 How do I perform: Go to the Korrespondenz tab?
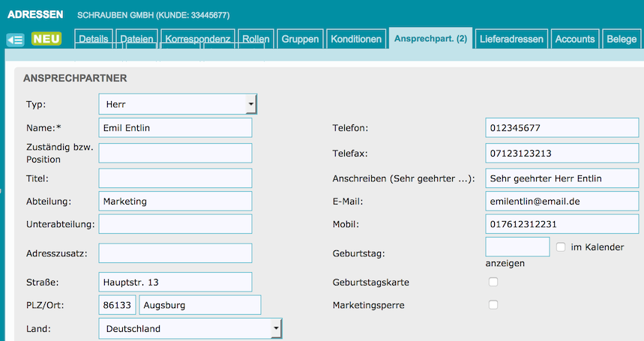tap(197, 39)
